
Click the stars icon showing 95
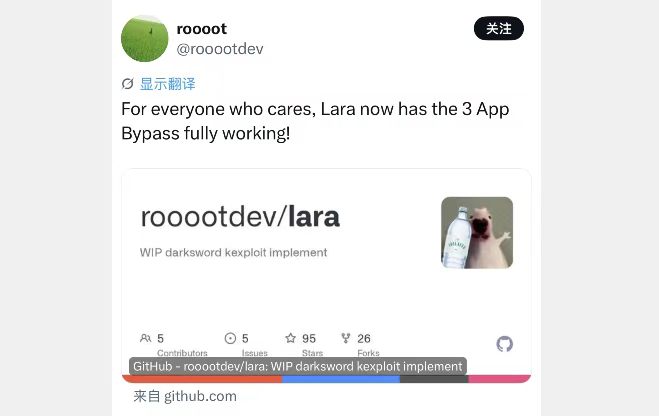click(x=290, y=338)
